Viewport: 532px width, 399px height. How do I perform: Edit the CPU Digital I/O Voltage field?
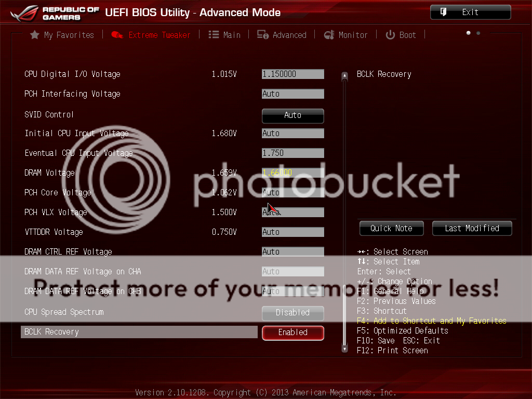pos(292,74)
